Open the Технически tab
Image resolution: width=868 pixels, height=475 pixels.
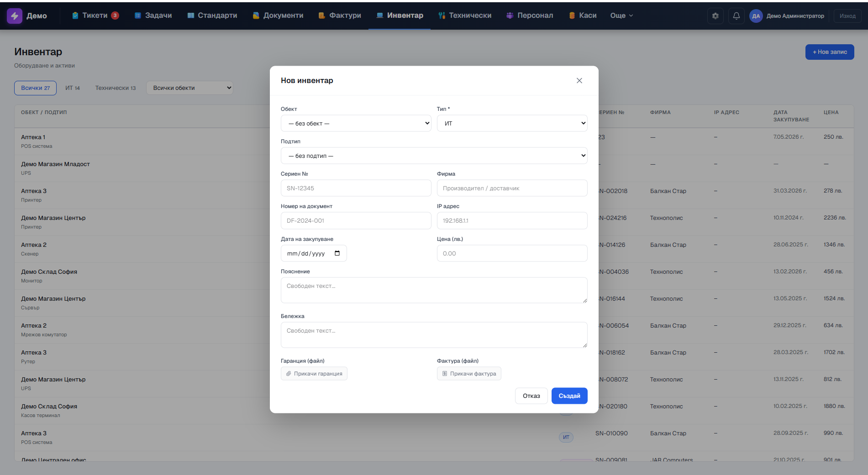point(465,16)
